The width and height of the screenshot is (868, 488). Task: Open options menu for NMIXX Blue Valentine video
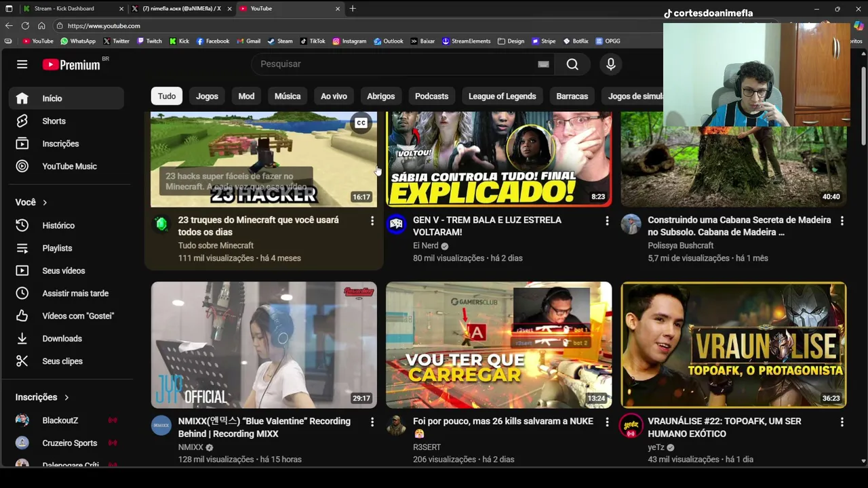pos(372,422)
